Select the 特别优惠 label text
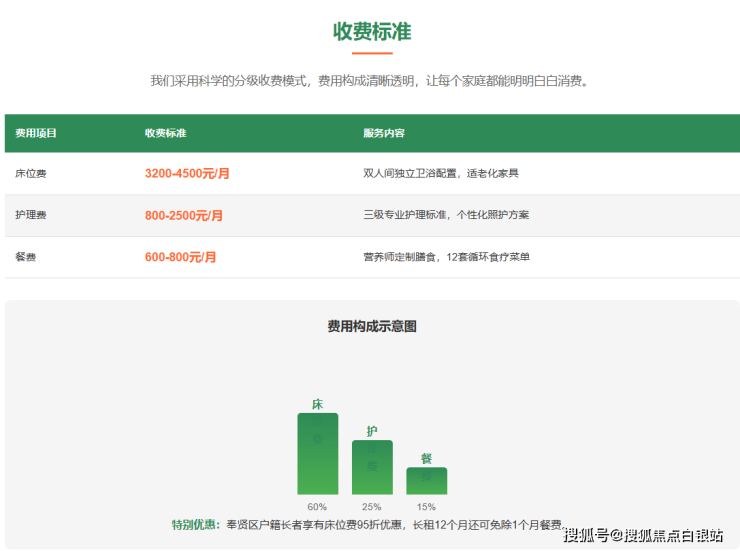740x551 pixels. coord(196,524)
